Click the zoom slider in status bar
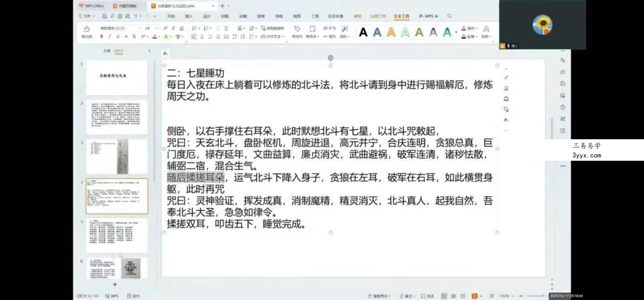644x300 pixels. pyautogui.click(x=536, y=296)
